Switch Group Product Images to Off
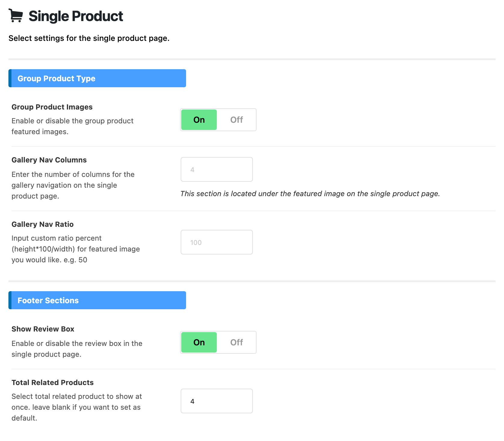This screenshot has height=441, width=504. pyautogui.click(x=236, y=120)
